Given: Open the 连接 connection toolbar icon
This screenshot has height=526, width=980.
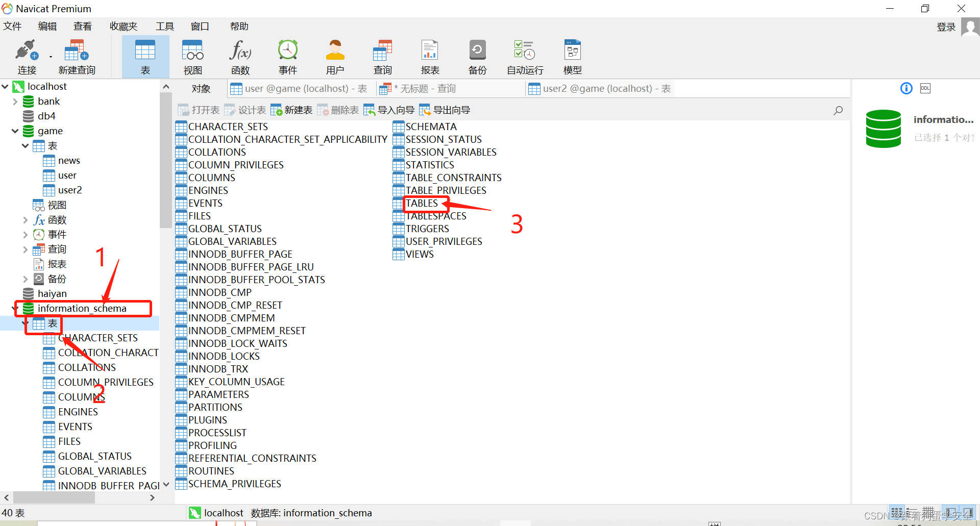Looking at the screenshot, I should coord(27,51).
